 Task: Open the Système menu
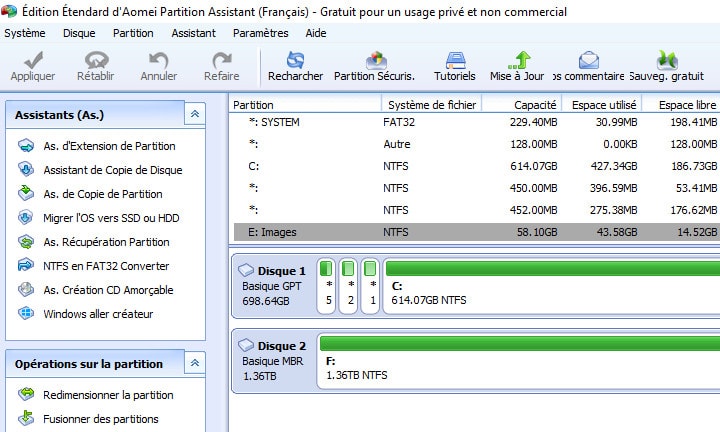click(25, 33)
